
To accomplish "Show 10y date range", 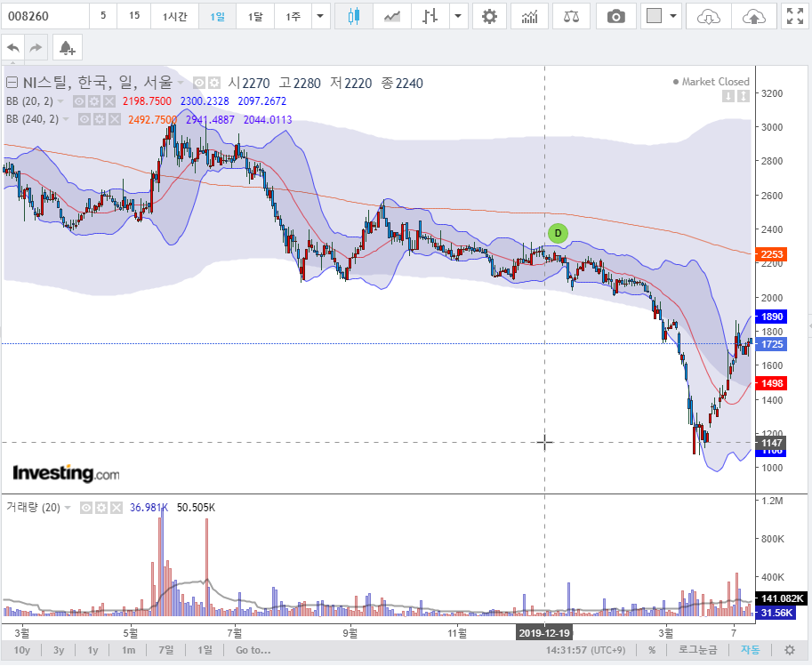I will pyautogui.click(x=21, y=650).
